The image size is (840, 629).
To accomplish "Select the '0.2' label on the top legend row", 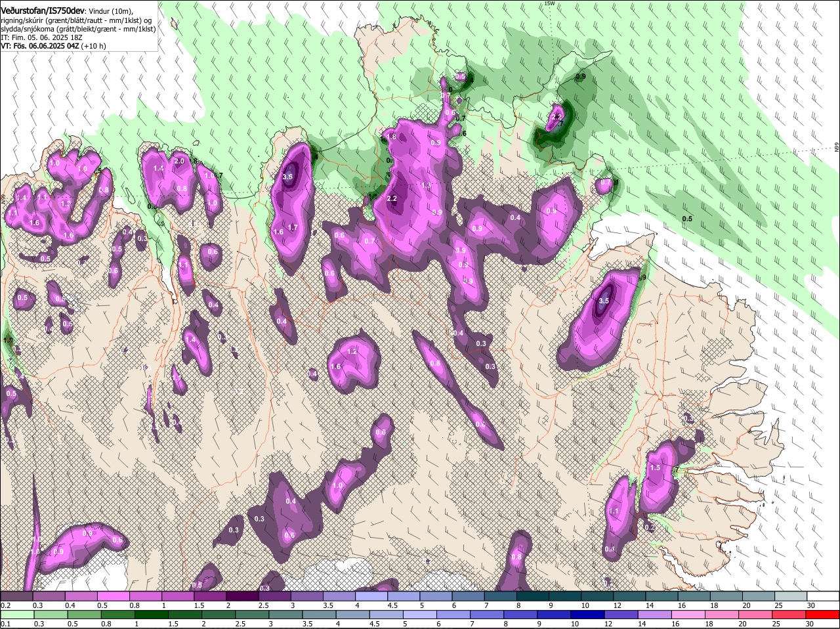I will tap(5, 605).
